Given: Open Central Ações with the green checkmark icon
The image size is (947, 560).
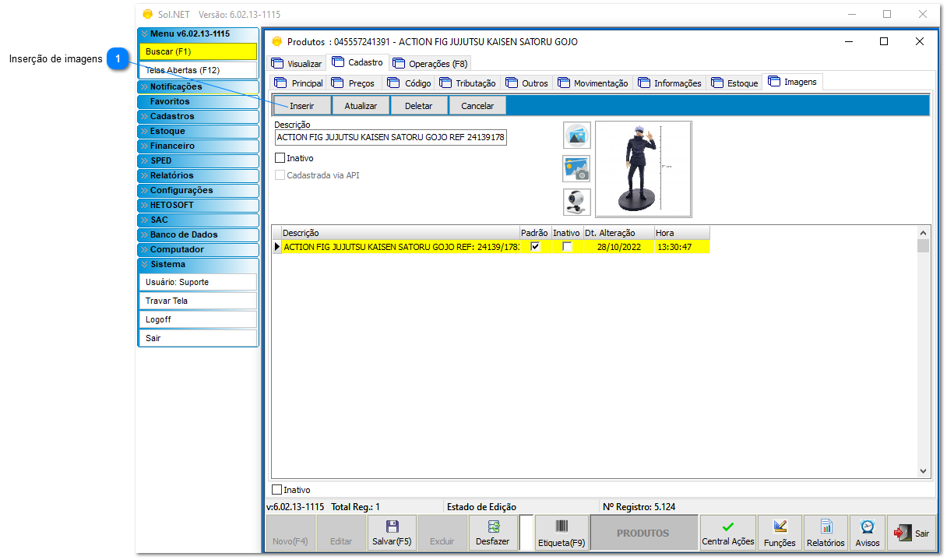Looking at the screenshot, I should (x=727, y=533).
